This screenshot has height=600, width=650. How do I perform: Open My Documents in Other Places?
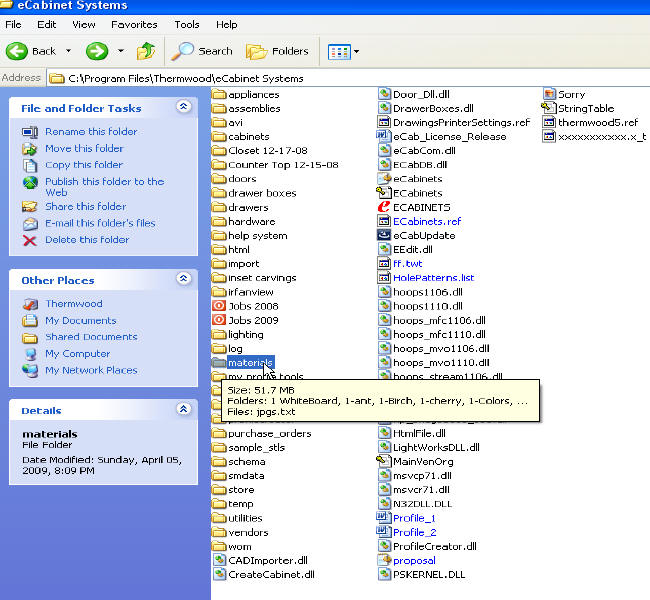tap(81, 320)
